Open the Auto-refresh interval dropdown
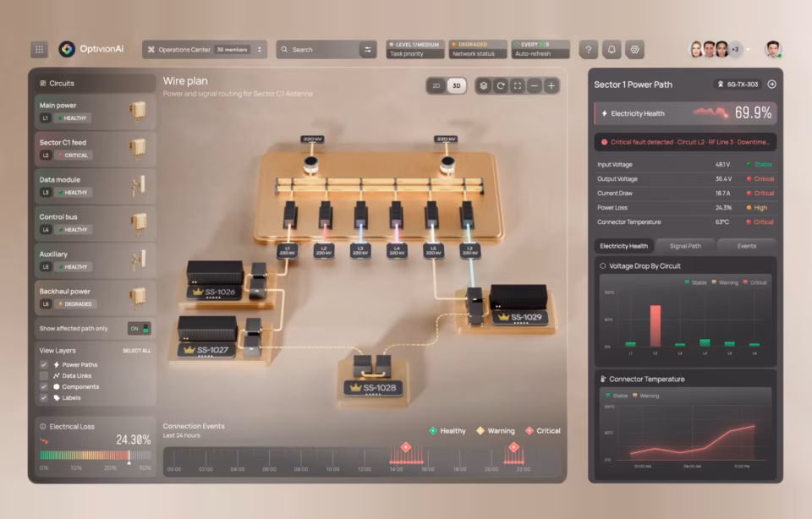 pos(540,49)
